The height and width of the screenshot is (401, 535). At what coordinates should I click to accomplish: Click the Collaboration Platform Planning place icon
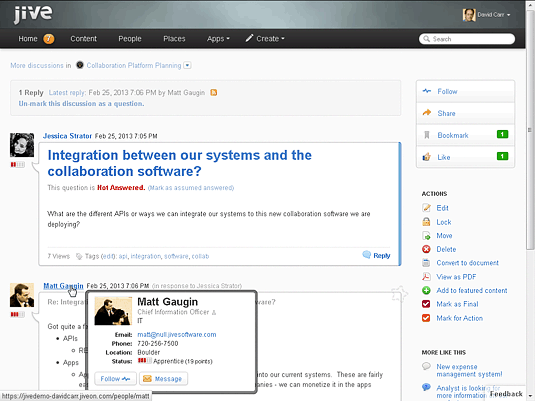click(x=79, y=65)
